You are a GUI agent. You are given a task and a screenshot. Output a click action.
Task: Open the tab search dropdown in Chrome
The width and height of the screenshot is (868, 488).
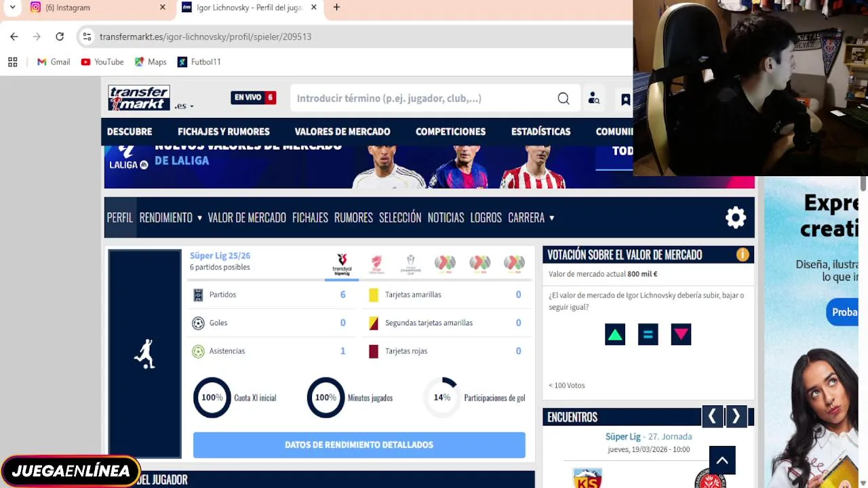(12, 7)
